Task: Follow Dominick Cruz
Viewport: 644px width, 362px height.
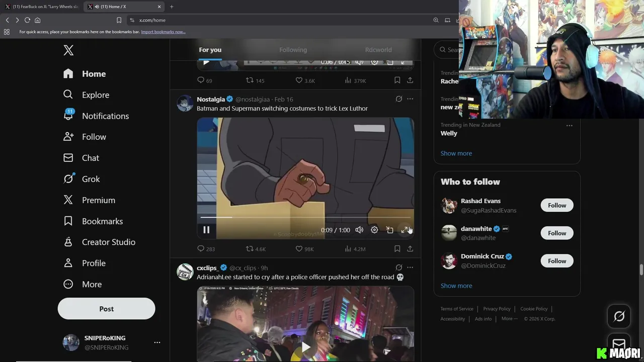Action: click(x=557, y=261)
